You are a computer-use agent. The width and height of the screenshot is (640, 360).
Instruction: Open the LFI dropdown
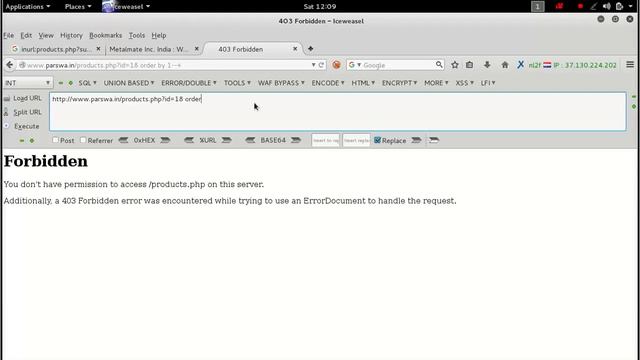point(488,83)
